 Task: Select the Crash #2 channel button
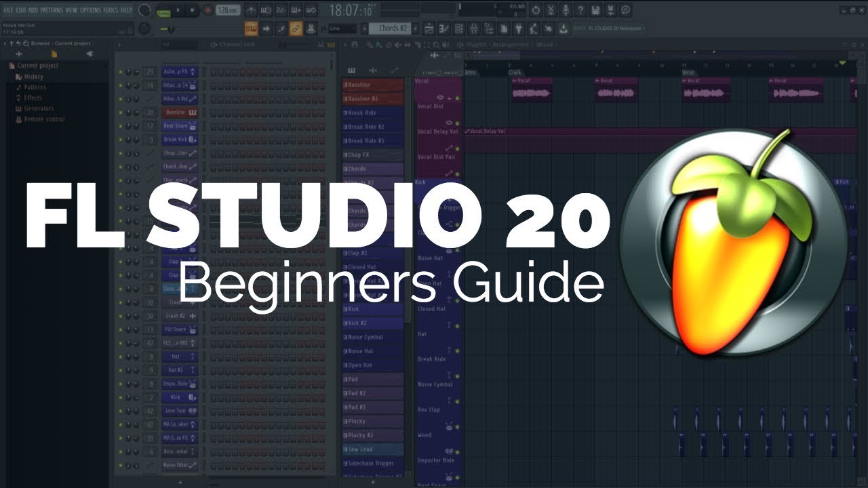(180, 316)
